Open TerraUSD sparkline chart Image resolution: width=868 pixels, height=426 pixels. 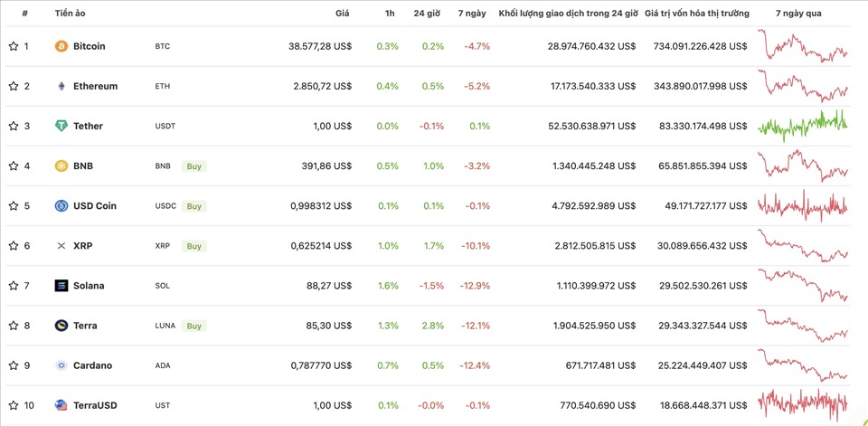click(803, 405)
